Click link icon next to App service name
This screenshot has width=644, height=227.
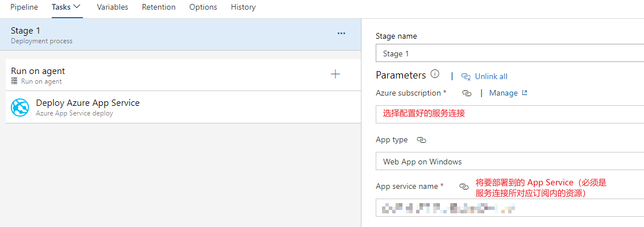(464, 186)
